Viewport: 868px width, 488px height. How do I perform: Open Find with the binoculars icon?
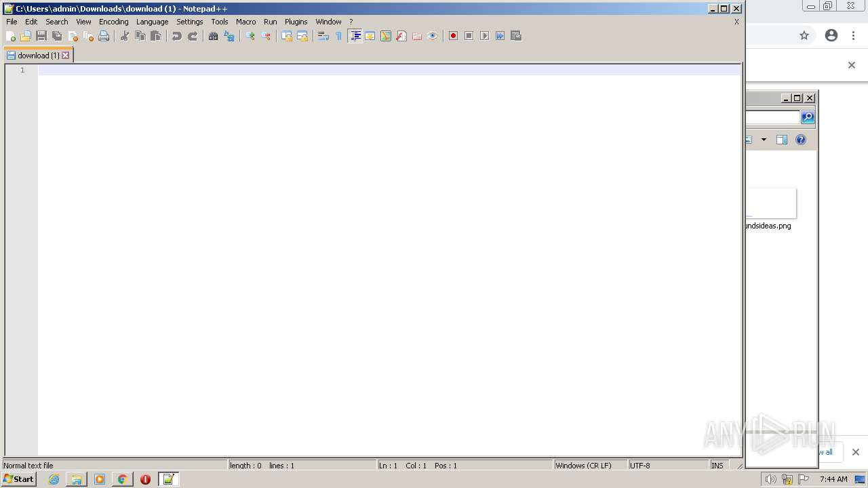point(214,36)
